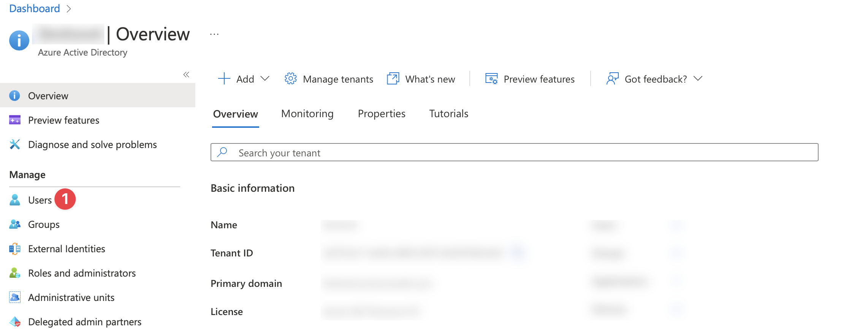Collapse the sidebar with double chevron
This screenshot has width=868, height=331.
click(186, 75)
